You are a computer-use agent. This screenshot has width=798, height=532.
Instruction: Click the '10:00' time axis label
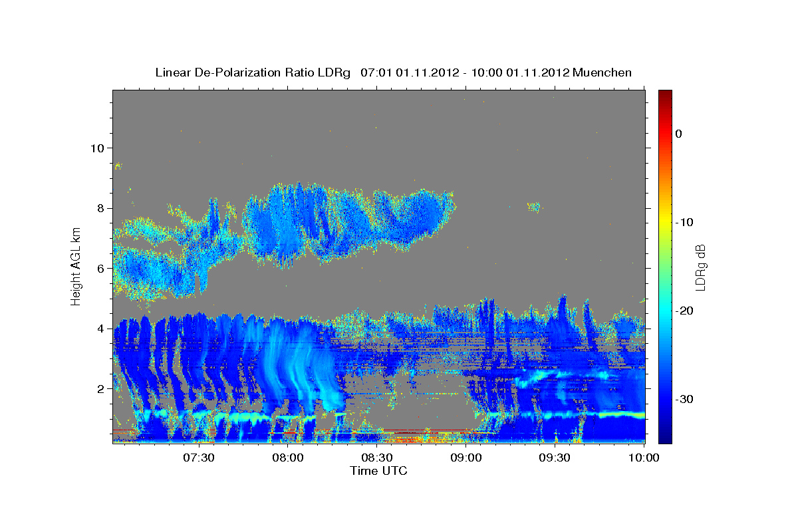coord(644,458)
